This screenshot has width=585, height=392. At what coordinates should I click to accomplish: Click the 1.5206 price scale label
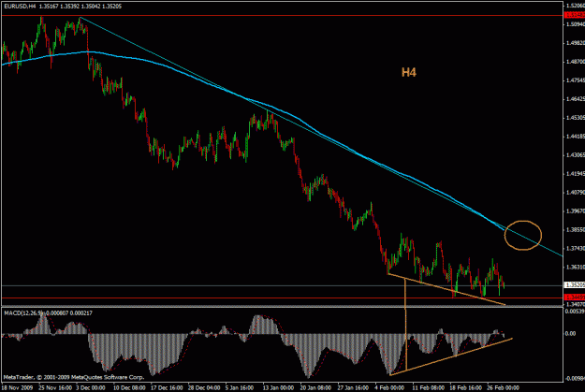pos(575,6)
